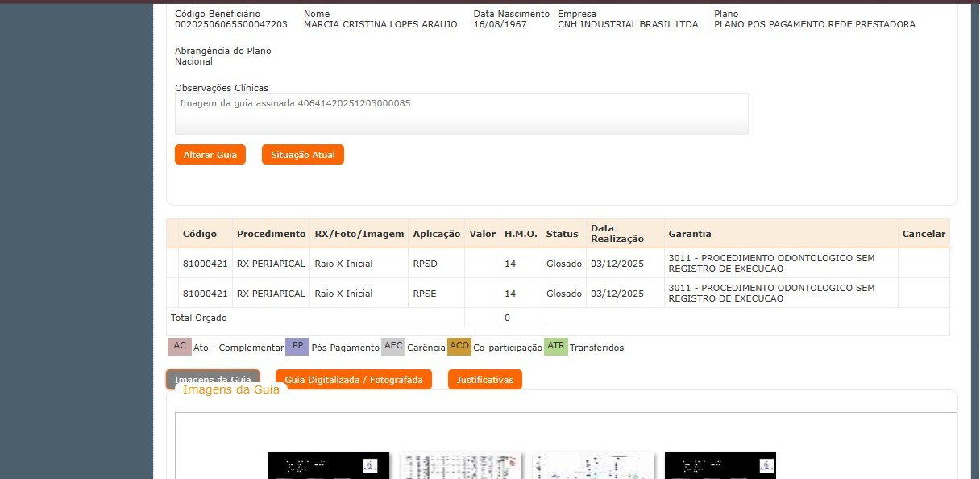
Task: Open the first guide image thumbnail
Action: coord(329,466)
